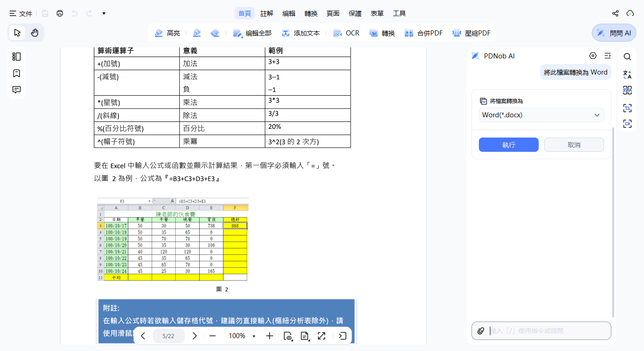Image resolution: width=644 pixels, height=351 pixels.
Task: Switch to the 頁面 tab
Action: click(333, 13)
